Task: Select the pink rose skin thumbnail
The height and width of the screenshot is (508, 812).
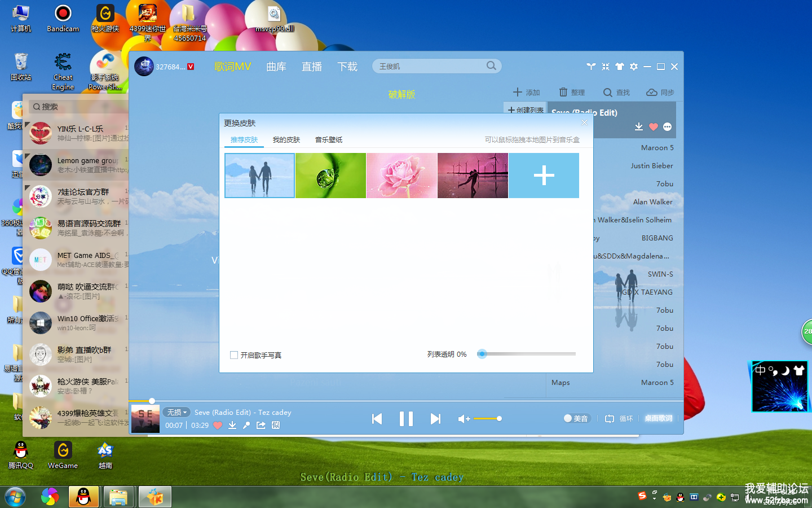Action: coord(401,176)
